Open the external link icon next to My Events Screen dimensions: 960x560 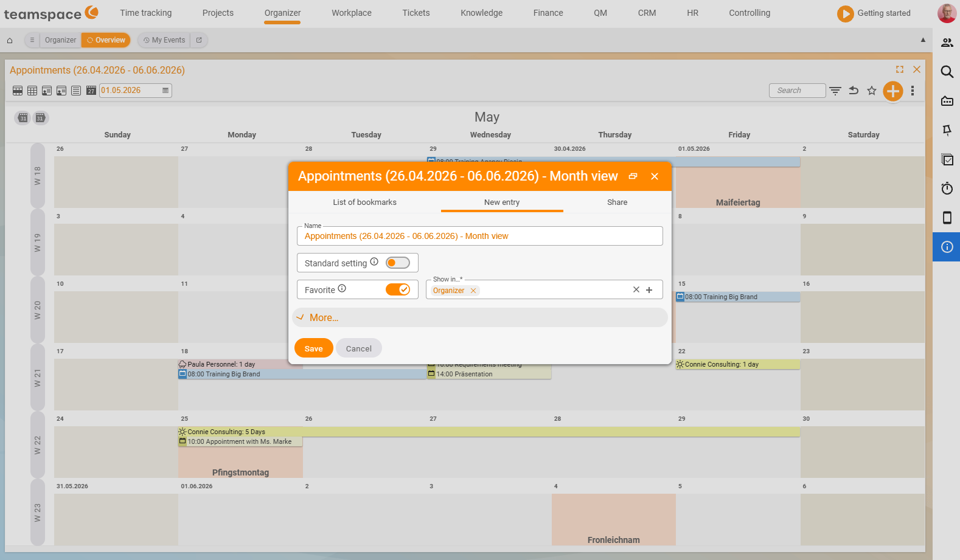(x=199, y=40)
